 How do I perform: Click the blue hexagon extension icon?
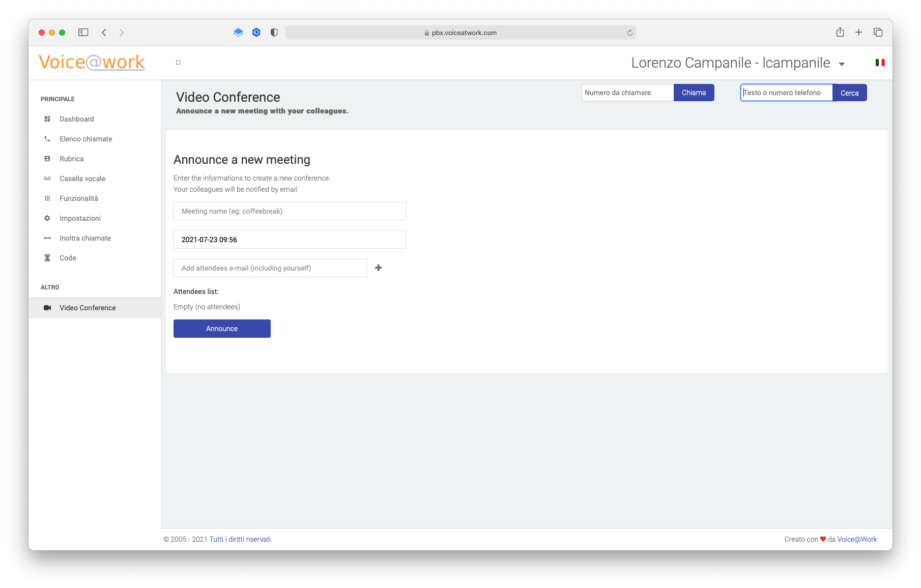[256, 33]
